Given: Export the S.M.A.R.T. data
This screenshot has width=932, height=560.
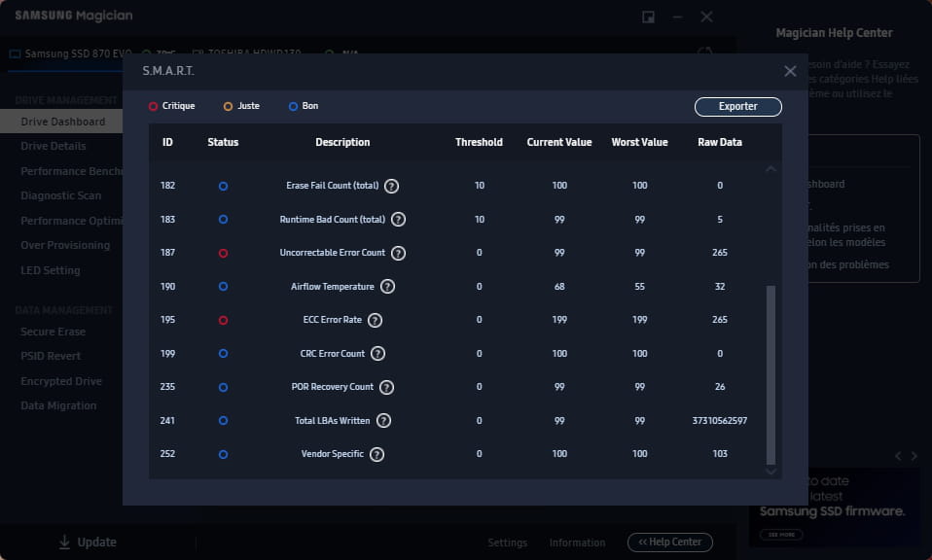Looking at the screenshot, I should pos(737,107).
